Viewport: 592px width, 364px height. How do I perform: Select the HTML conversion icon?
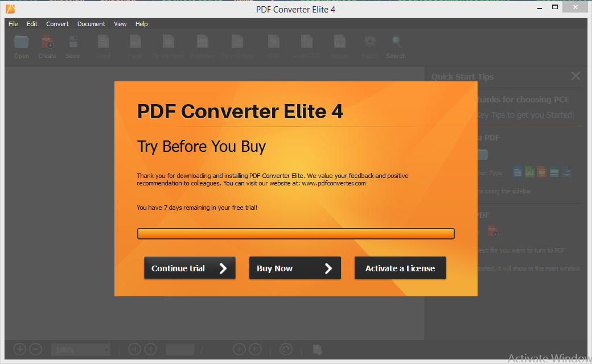273,42
